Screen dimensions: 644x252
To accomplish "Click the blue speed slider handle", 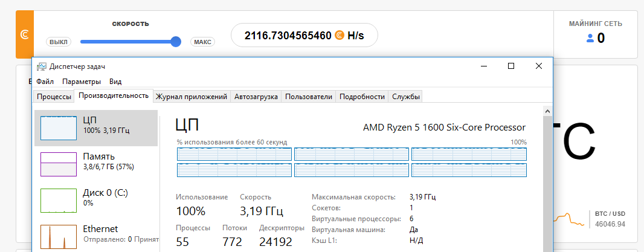I will 176,42.
